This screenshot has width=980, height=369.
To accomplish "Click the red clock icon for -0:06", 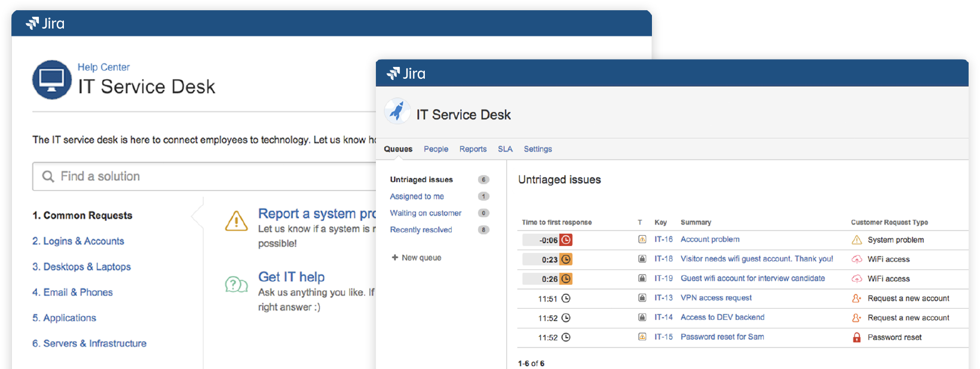I will point(566,240).
